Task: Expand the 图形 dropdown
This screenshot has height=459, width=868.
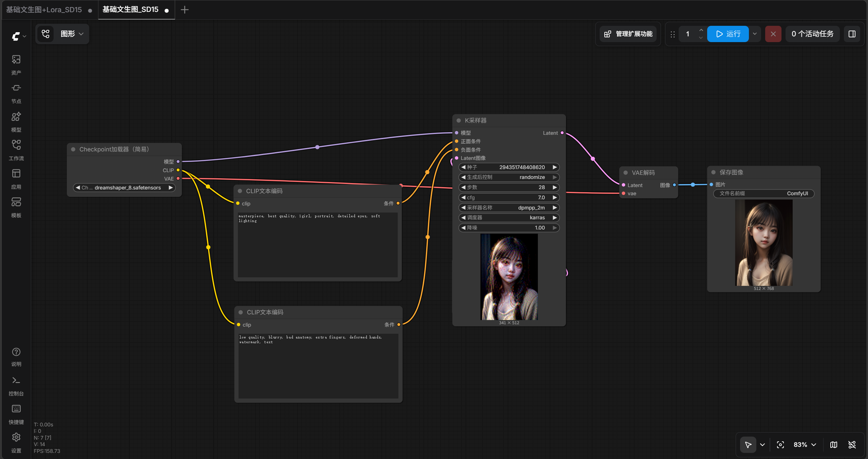Action: (x=72, y=34)
